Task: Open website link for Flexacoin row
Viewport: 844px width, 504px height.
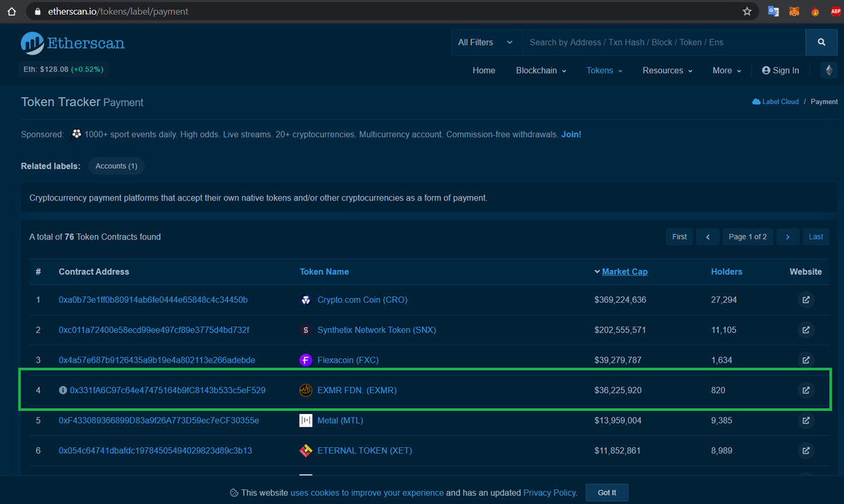Action: (x=806, y=360)
